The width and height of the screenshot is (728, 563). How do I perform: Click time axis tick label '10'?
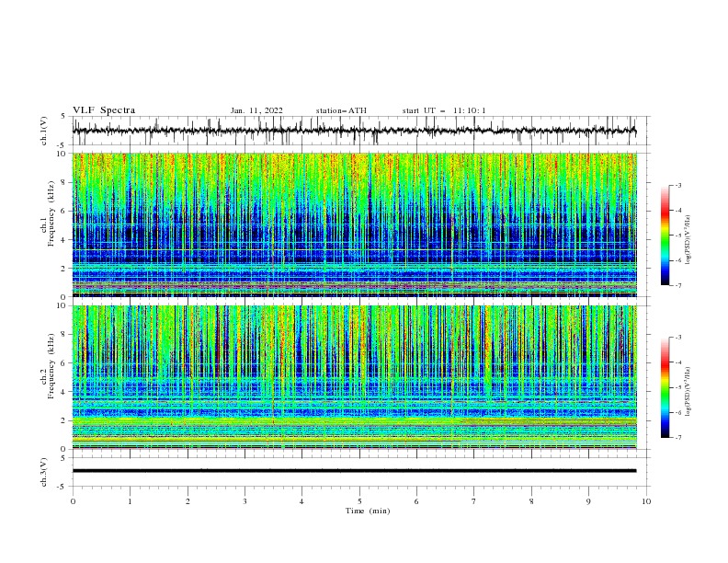[646, 501]
